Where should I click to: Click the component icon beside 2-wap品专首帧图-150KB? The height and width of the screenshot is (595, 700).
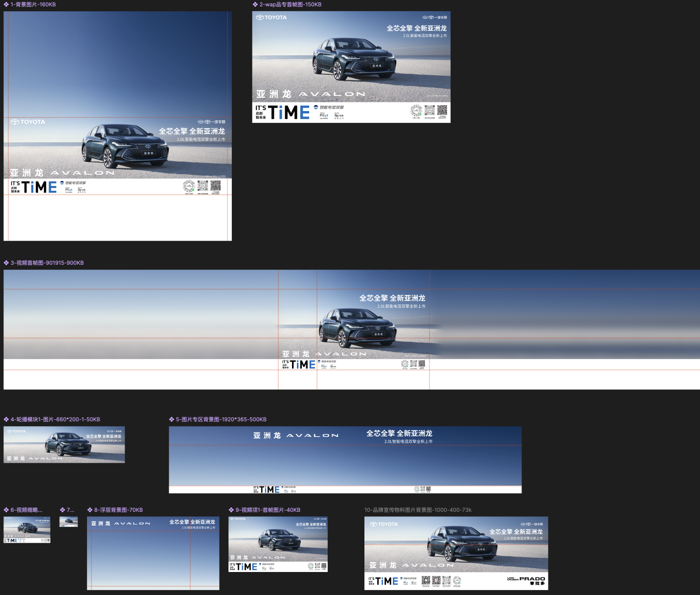255,4
